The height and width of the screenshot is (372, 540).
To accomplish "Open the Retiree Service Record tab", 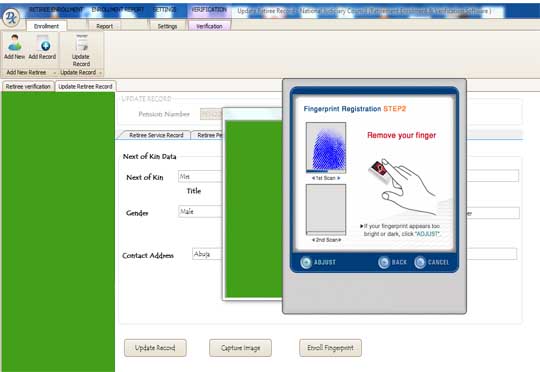I will (155, 135).
